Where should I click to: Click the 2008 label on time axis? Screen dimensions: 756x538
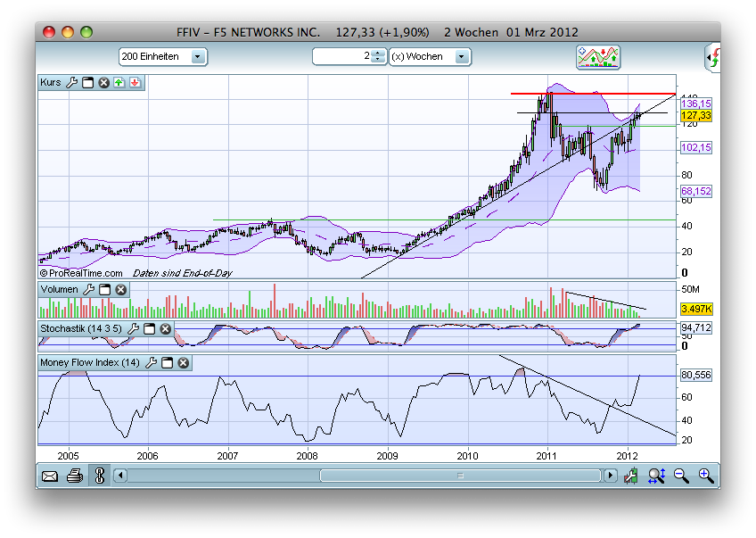307,456
